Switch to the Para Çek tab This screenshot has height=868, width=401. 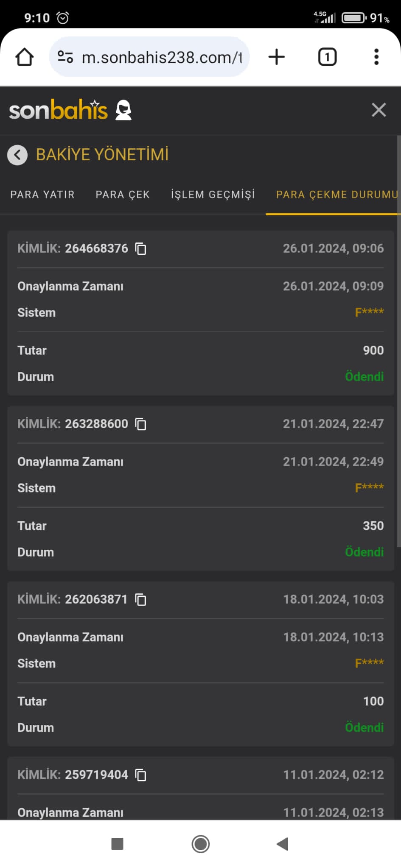click(123, 195)
